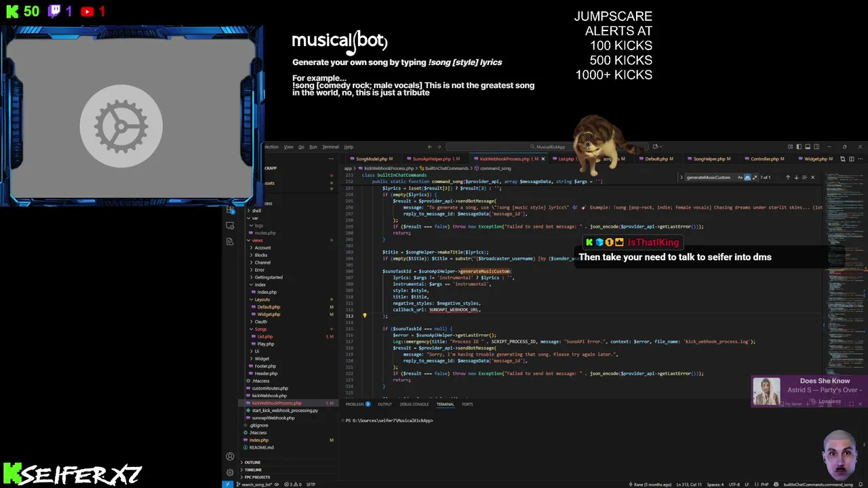The height and width of the screenshot is (488, 868).
Task: Open the Terminal menu
Action: point(330,146)
